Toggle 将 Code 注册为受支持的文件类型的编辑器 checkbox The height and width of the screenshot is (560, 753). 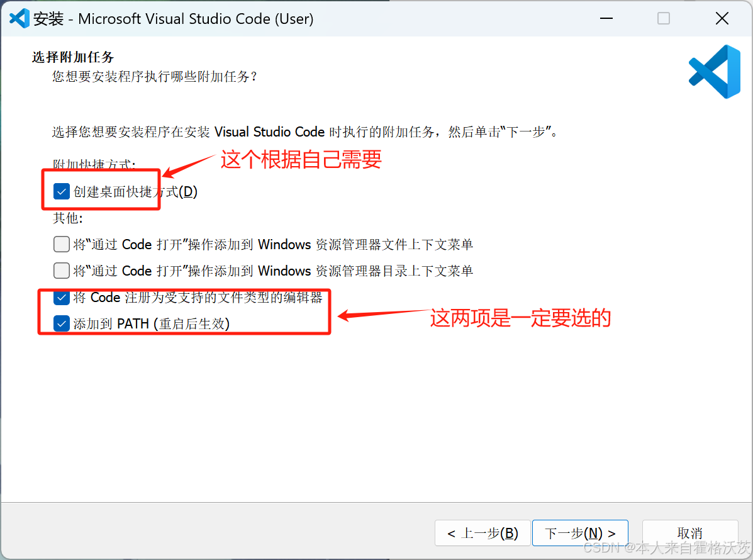coord(62,298)
